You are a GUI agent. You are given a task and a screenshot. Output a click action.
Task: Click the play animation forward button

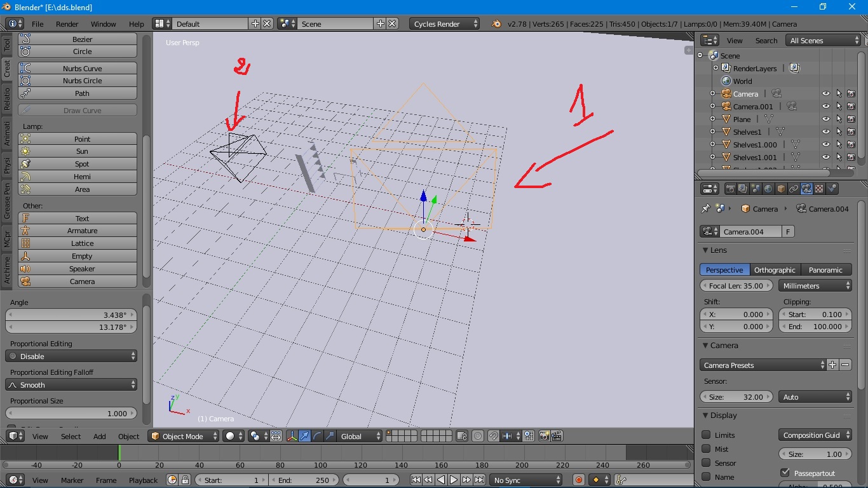point(454,480)
